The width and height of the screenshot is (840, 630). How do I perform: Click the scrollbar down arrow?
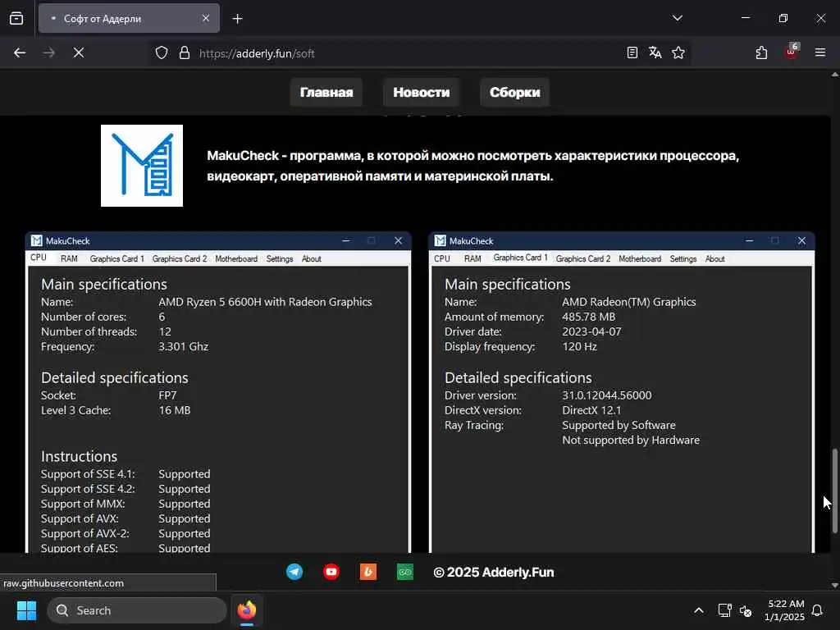(834, 585)
